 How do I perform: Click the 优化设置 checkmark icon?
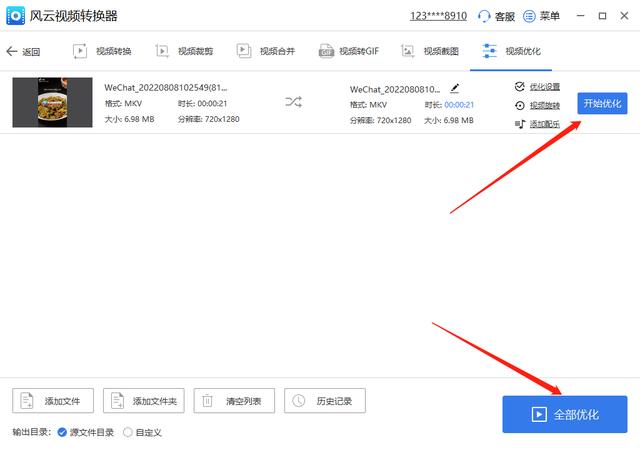[520, 86]
